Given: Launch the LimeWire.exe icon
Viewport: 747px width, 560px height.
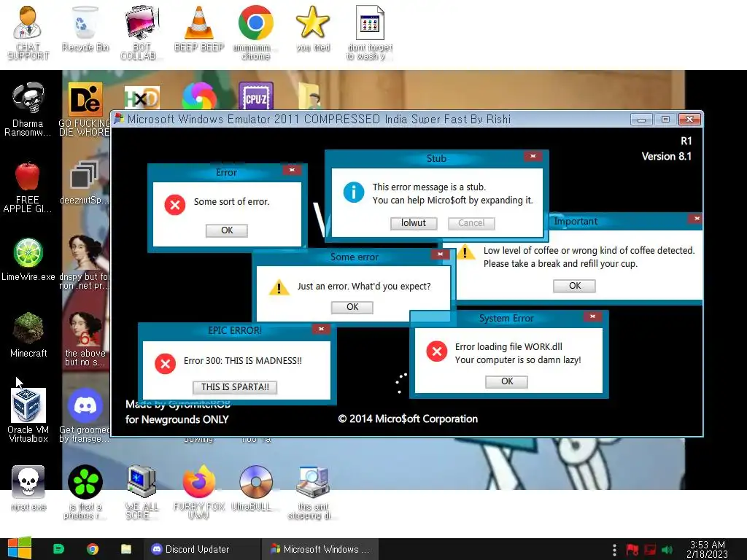Looking at the screenshot, I should (28, 260).
